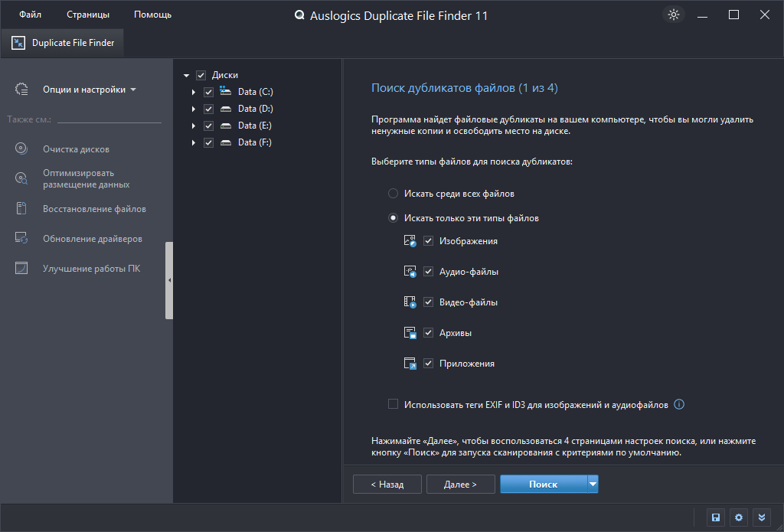Viewport: 784px width, 532px height.
Task: Uncheck the Аудио-файлы checkbox
Action: pos(428,272)
